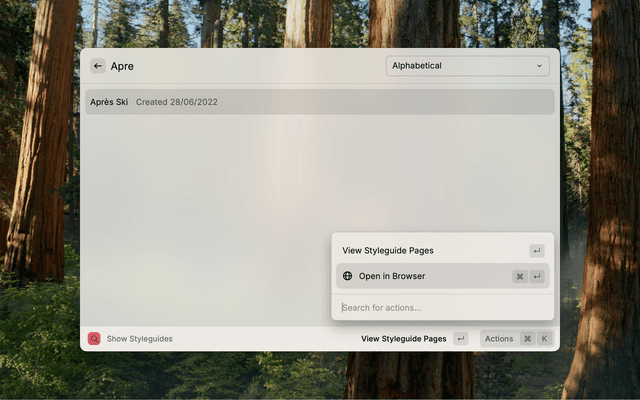Image resolution: width=640 pixels, height=400 pixels.
Task: Focus the "Search for actions..." field
Action: (x=440, y=307)
